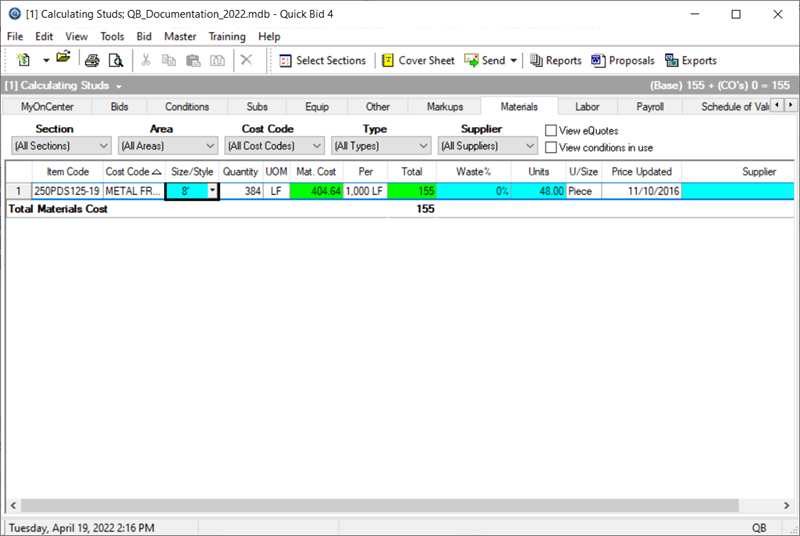Open Select Sections
Viewport: 800px width, 536px height.
322,61
